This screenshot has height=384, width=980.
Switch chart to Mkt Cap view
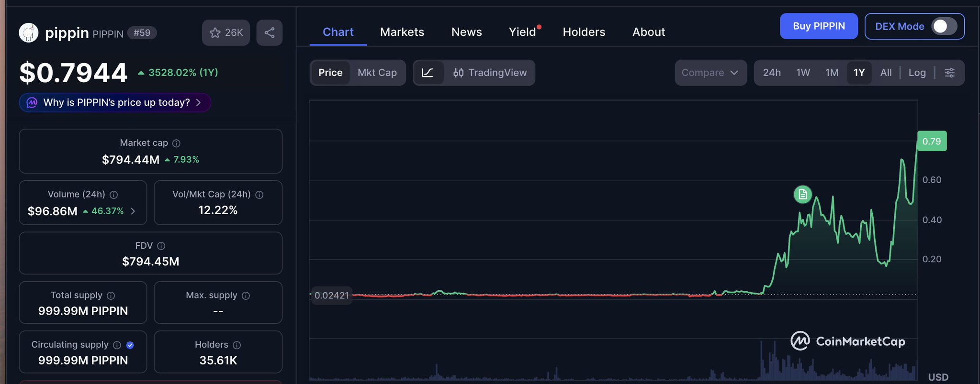point(377,73)
